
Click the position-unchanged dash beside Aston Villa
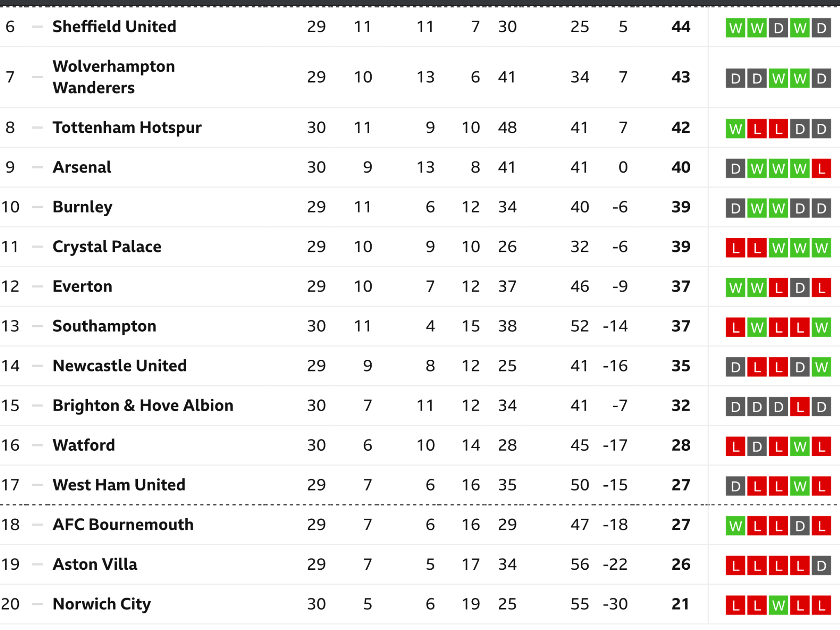tap(37, 564)
